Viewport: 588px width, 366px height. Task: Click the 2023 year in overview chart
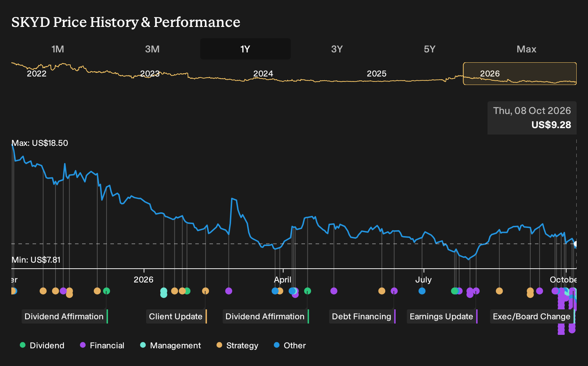point(150,74)
